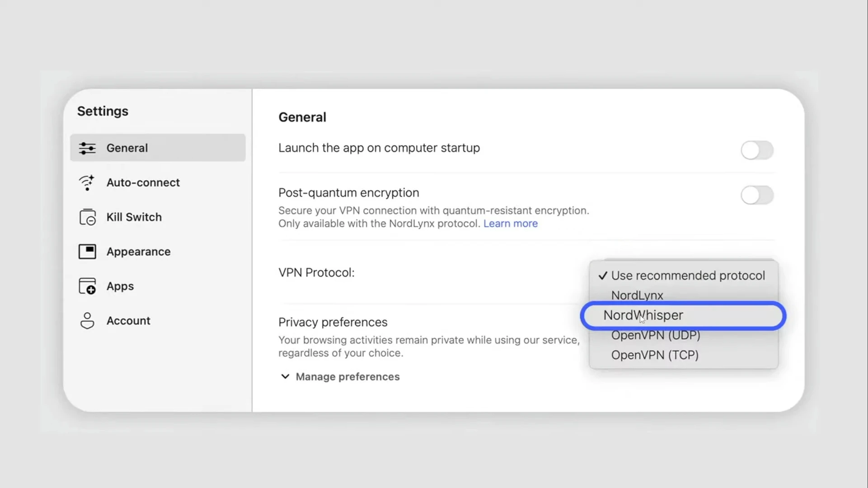Click the Post-quantum encryption label
868x488 pixels.
pyautogui.click(x=349, y=193)
